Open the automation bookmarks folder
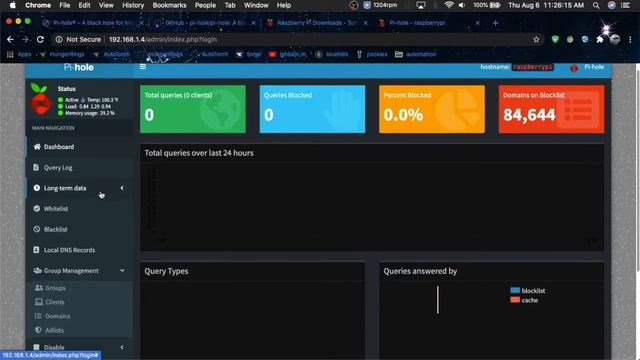The width and height of the screenshot is (640, 360). tap(416, 54)
